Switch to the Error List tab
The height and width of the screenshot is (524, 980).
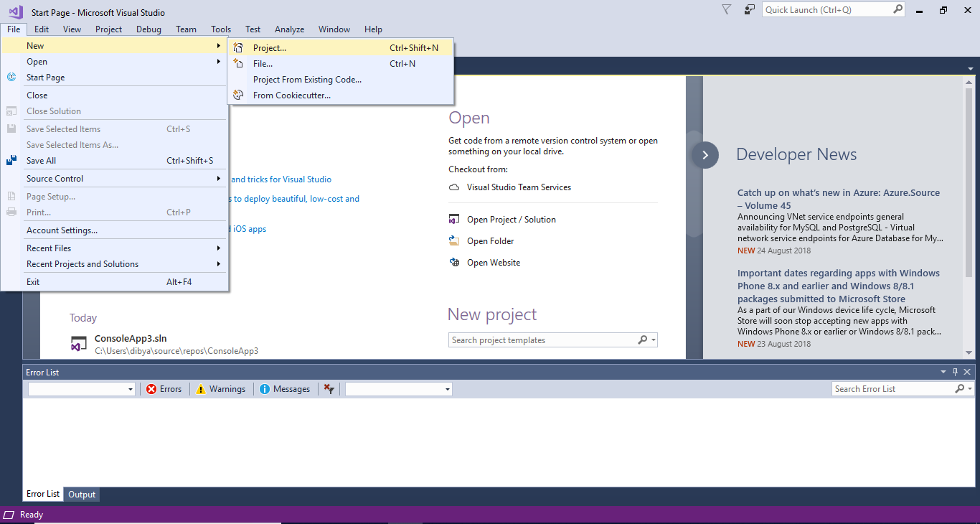coord(43,494)
